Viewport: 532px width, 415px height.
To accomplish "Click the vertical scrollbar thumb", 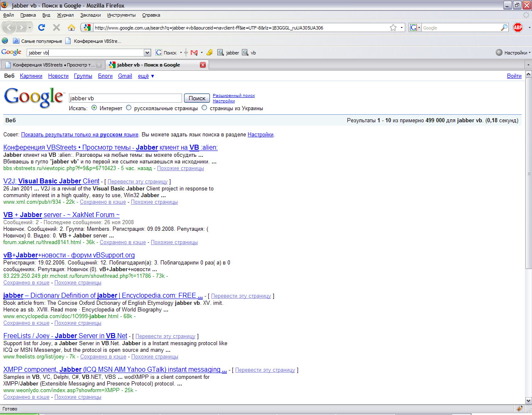I will click(529, 173).
